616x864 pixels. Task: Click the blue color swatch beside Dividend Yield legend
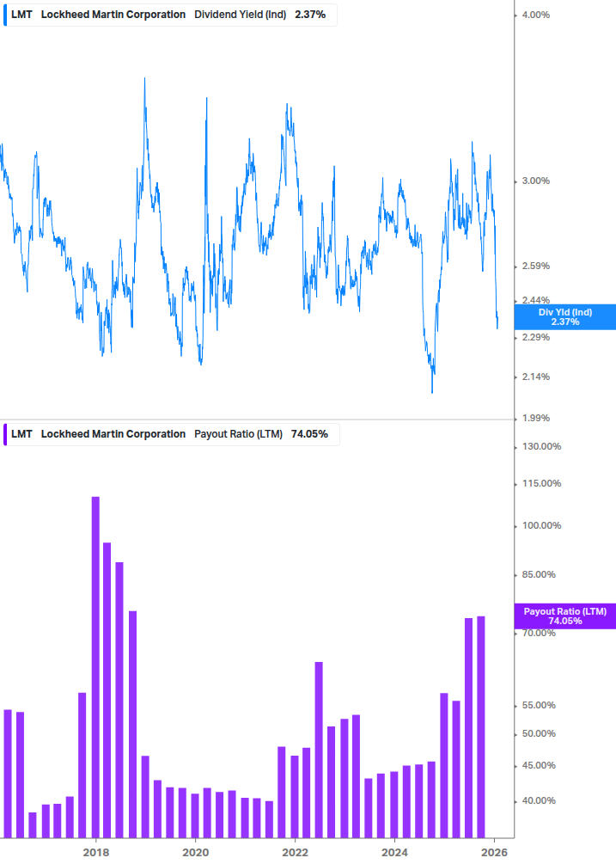4,15
